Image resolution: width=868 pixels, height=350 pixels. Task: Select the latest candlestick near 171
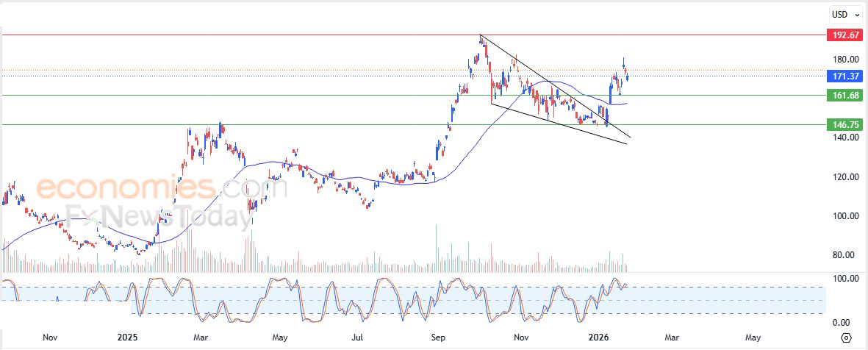click(x=627, y=77)
